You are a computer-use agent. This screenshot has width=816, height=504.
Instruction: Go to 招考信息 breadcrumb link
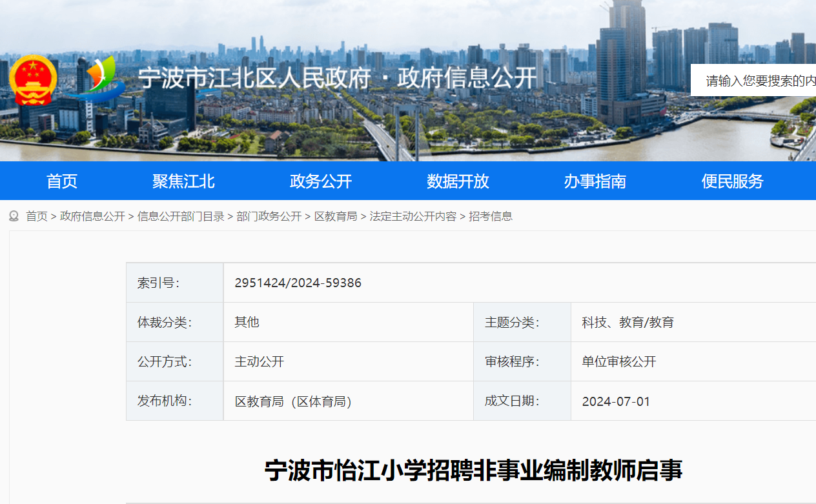[491, 216]
